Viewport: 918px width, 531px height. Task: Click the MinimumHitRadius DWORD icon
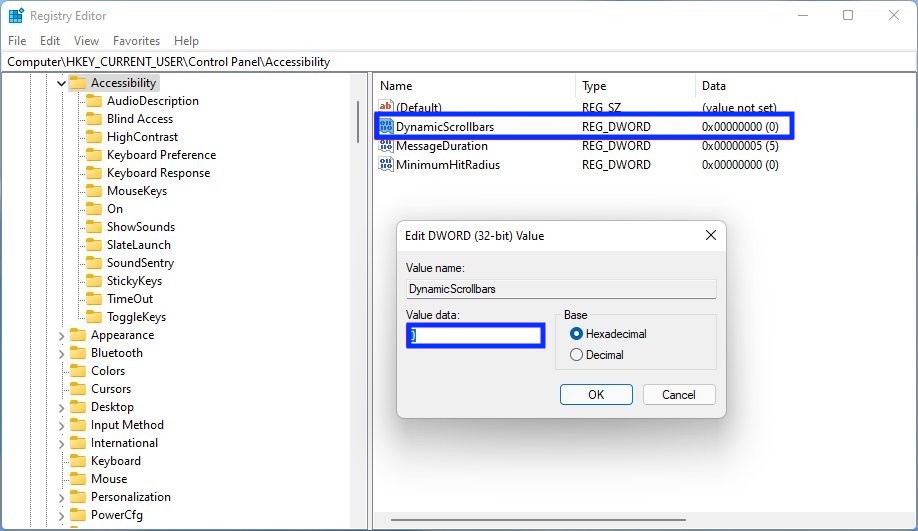386,165
